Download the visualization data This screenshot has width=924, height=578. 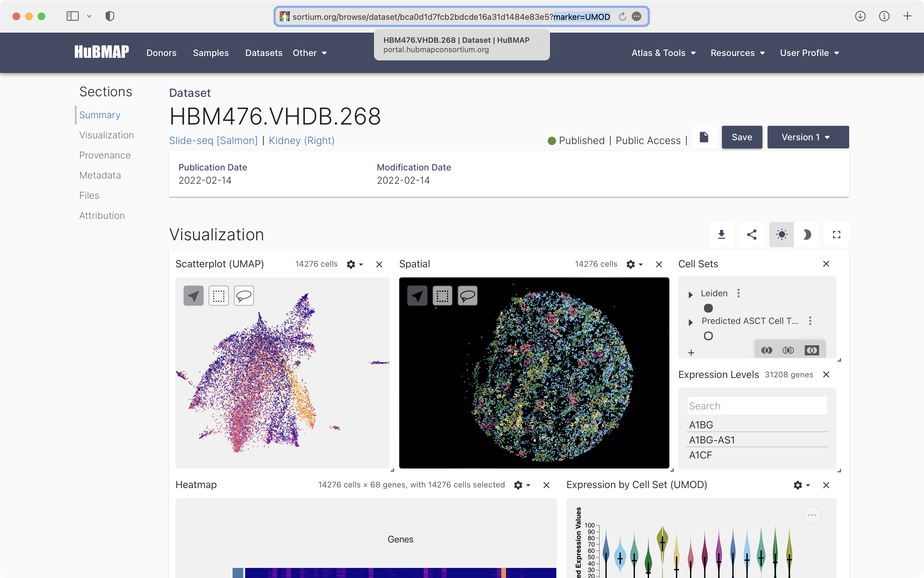coord(721,234)
